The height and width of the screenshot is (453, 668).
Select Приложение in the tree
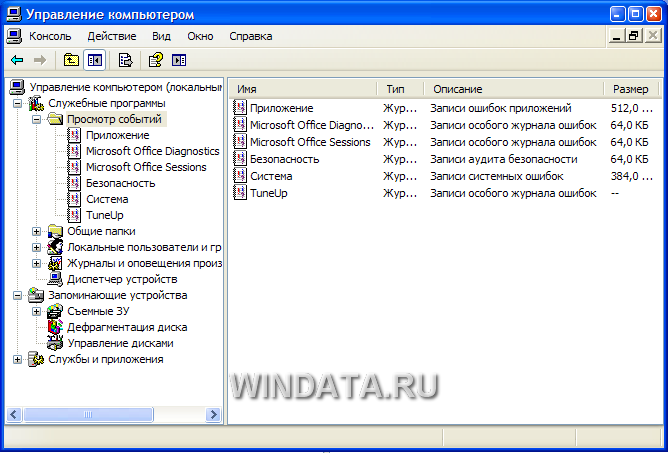(x=118, y=135)
